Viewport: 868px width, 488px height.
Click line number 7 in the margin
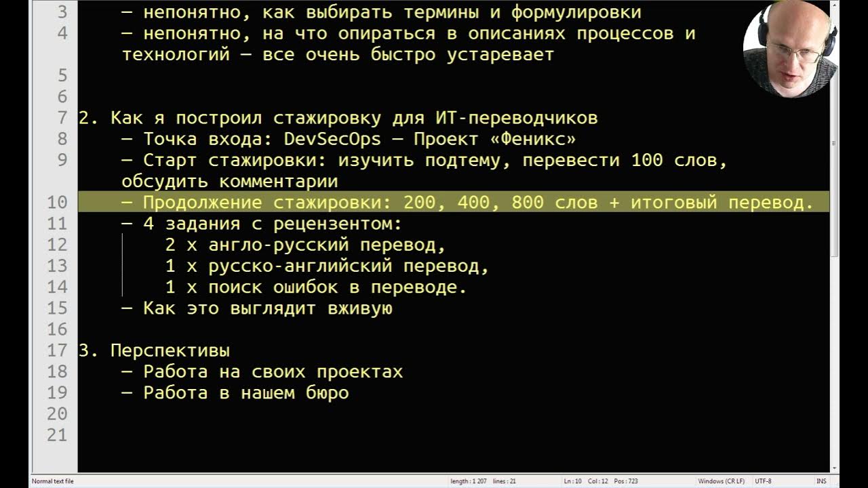[x=62, y=118]
